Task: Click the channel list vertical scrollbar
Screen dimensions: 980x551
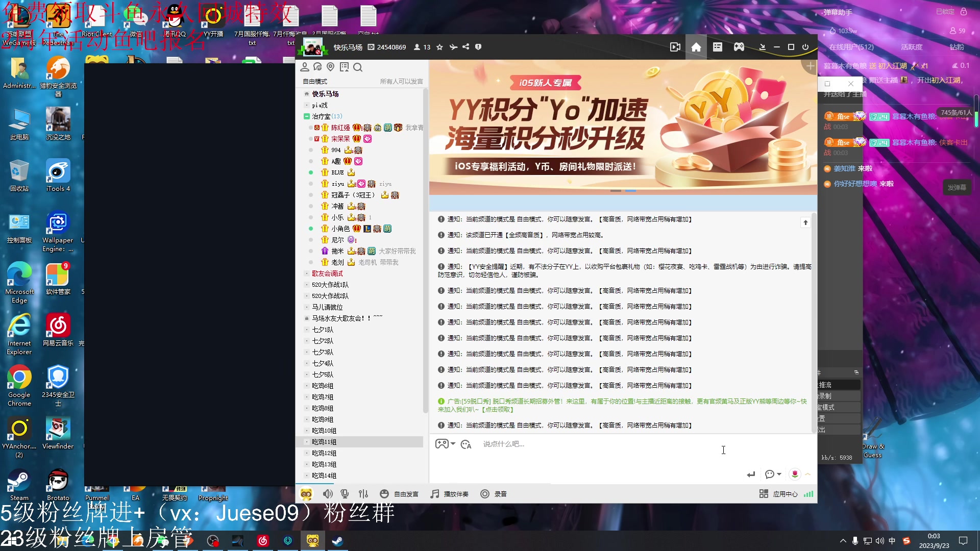Action: coord(425,250)
